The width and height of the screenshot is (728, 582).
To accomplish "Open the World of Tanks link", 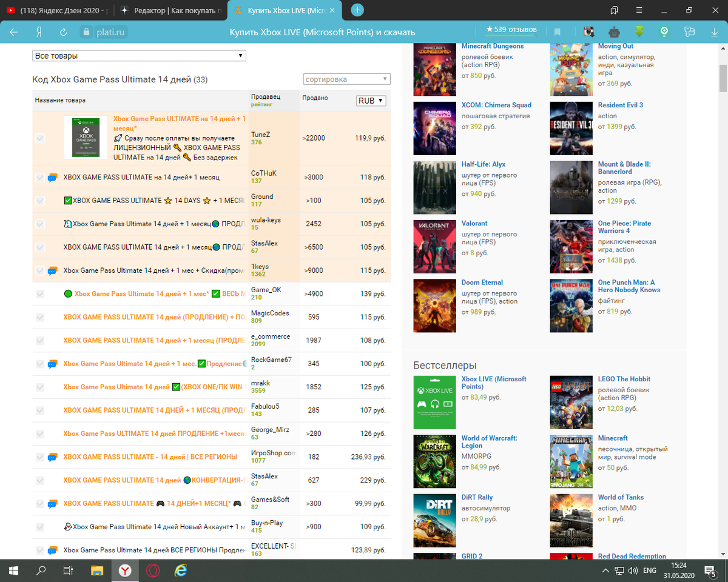I will (621, 497).
